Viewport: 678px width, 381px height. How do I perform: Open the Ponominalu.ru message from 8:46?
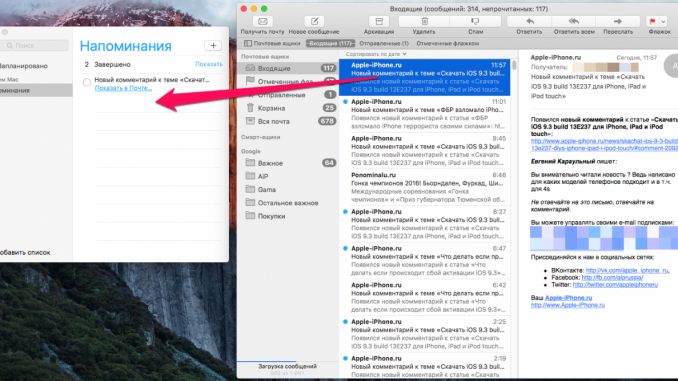(425, 188)
